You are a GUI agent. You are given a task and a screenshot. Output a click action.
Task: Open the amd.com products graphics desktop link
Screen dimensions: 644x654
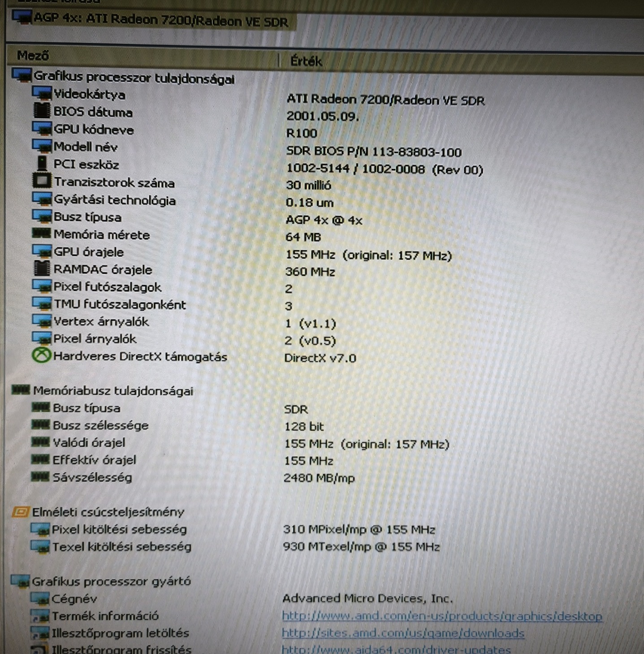(x=442, y=616)
